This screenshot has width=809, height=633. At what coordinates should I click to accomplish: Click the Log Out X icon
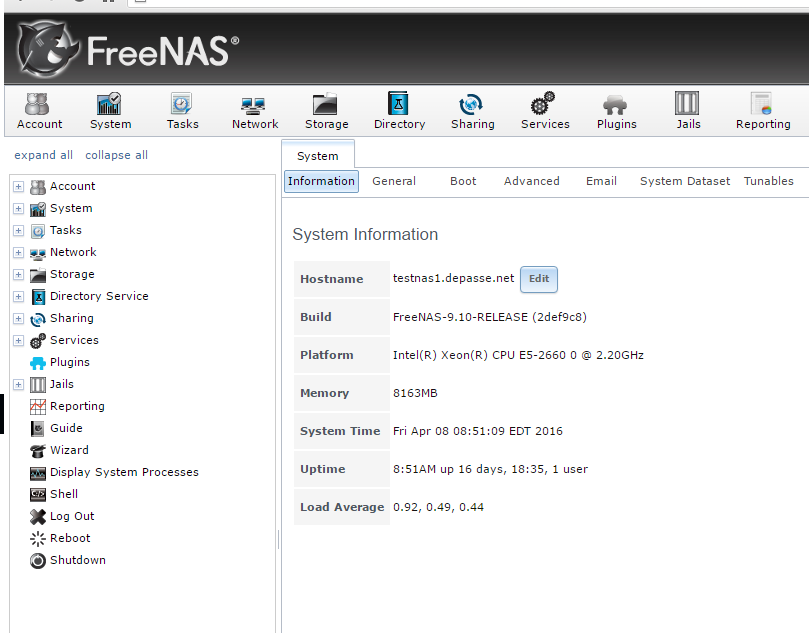pyautogui.click(x=38, y=516)
